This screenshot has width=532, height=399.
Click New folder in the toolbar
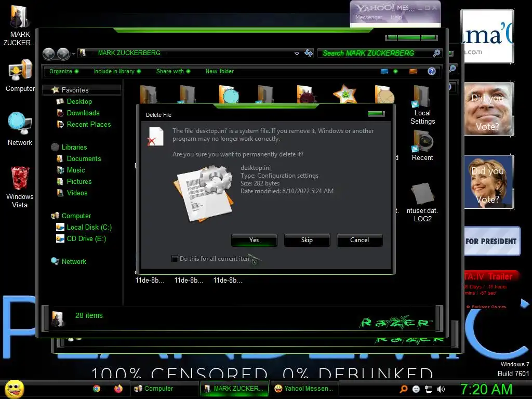[220, 71]
